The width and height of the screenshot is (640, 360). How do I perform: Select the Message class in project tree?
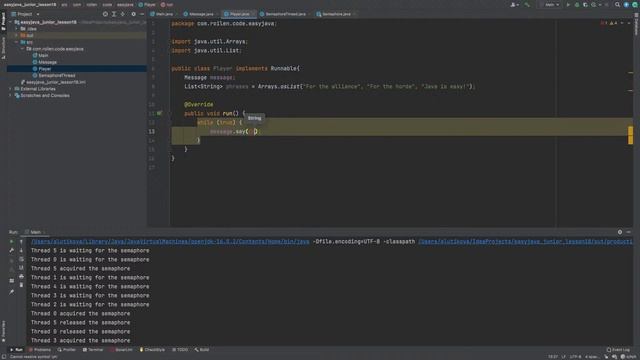click(x=47, y=62)
